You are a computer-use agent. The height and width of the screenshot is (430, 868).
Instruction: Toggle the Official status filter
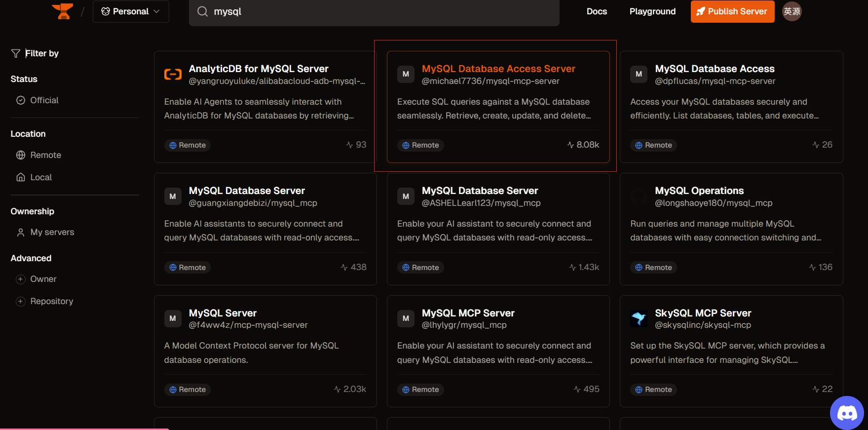coord(38,100)
